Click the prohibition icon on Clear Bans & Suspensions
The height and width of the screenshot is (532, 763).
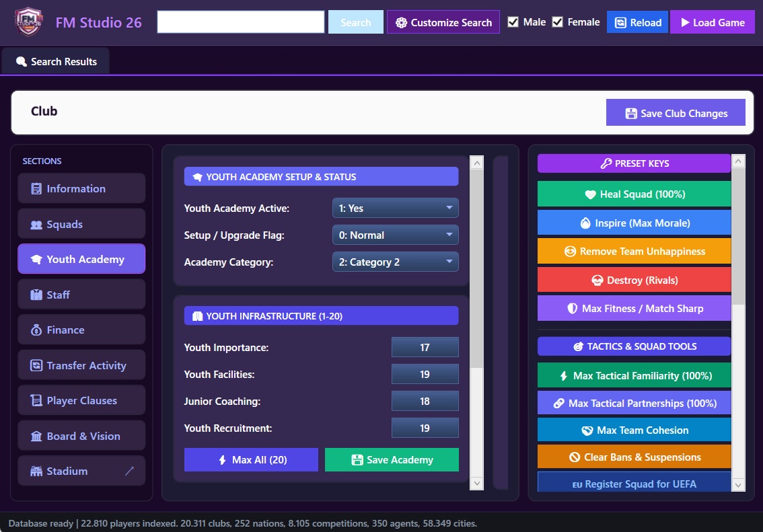[575, 457]
